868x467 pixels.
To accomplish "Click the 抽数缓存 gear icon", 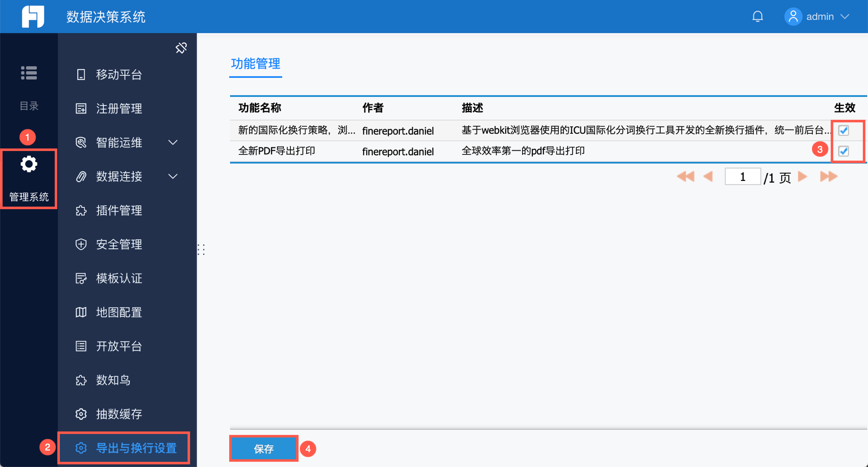I will [81, 414].
